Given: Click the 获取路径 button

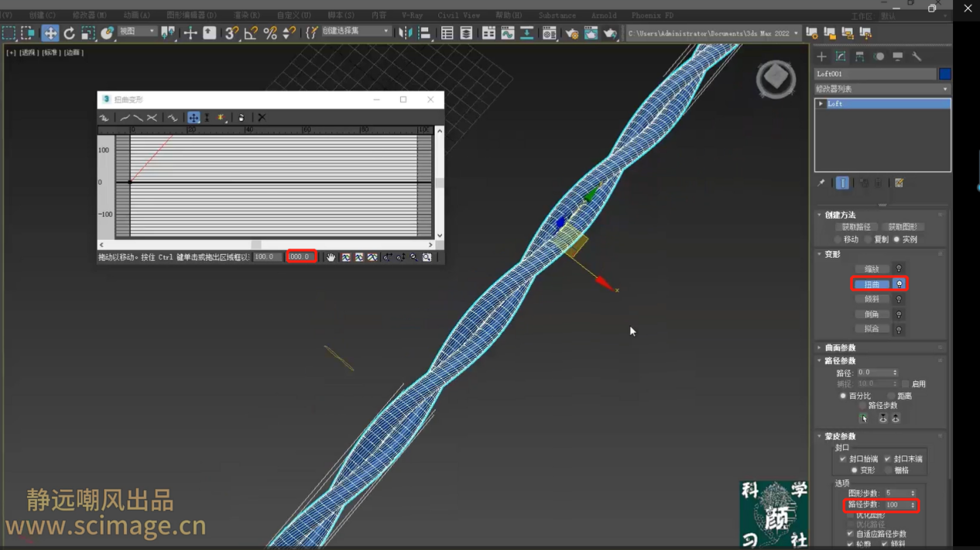Looking at the screenshot, I should coord(856,227).
